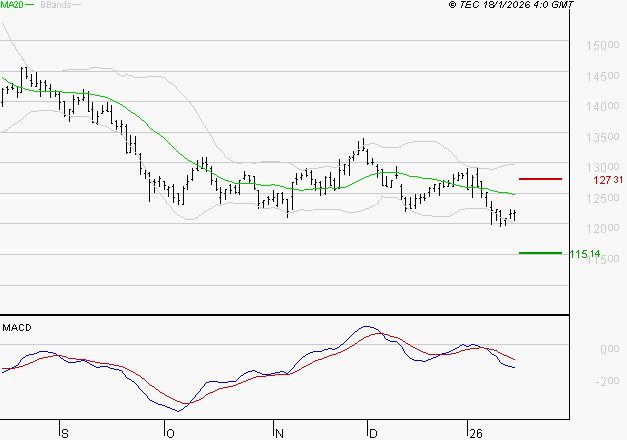The width and height of the screenshot is (627, 440).
Task: Click the 115.14 support price label
Action: pos(584,254)
